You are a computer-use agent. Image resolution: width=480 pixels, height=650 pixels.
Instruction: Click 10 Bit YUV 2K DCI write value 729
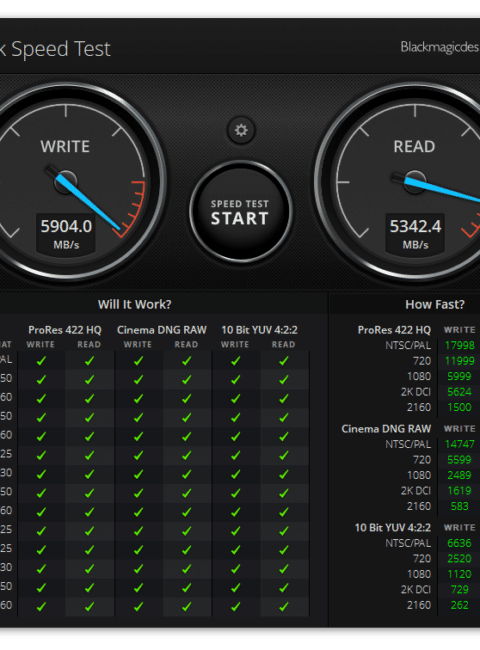(459, 590)
